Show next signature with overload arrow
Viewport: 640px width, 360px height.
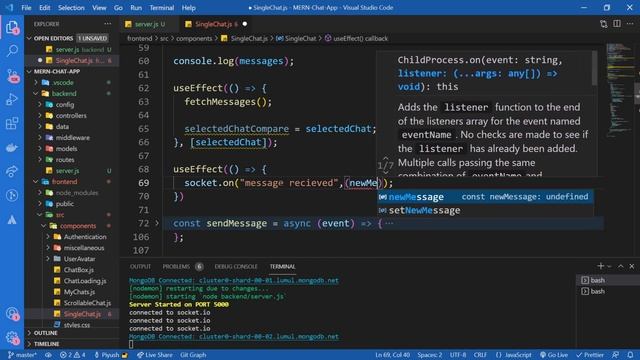[x=385, y=173]
